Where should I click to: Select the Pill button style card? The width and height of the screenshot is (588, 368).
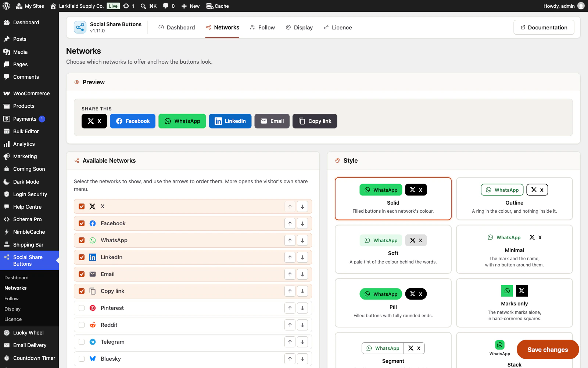tap(393, 303)
